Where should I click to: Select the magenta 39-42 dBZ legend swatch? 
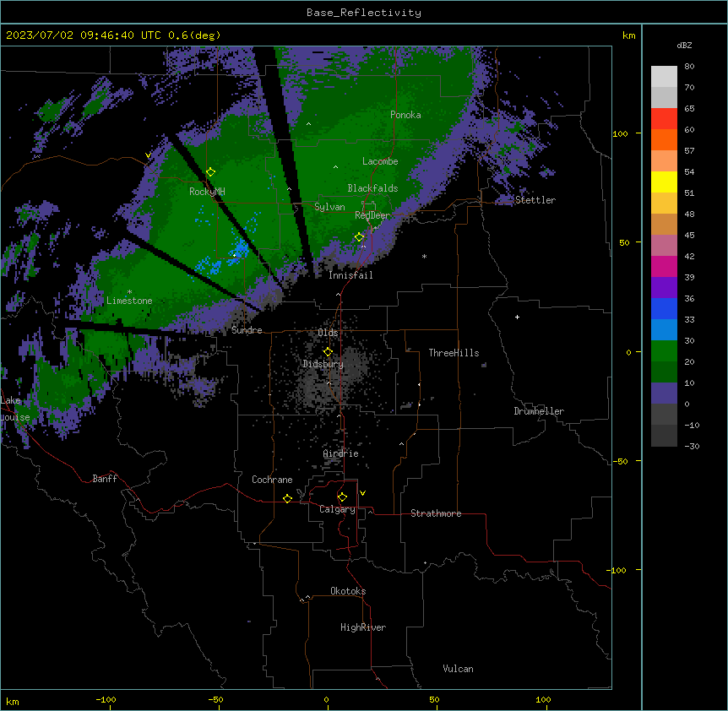click(x=664, y=266)
